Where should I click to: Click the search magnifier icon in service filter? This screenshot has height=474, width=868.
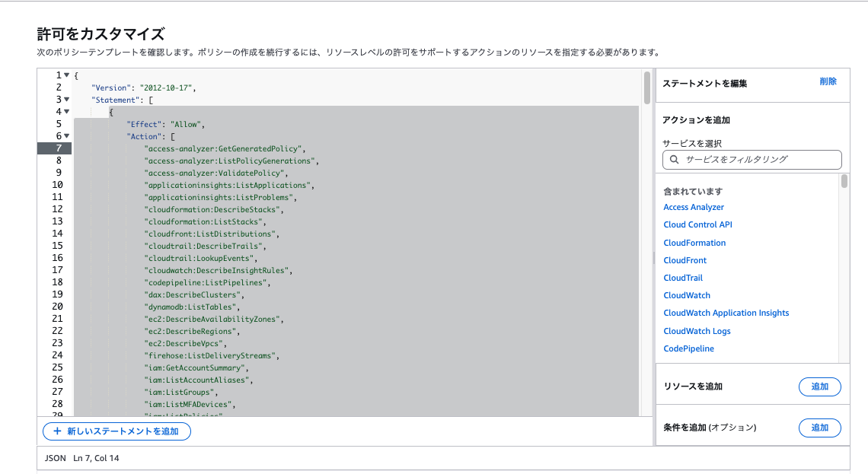674,160
